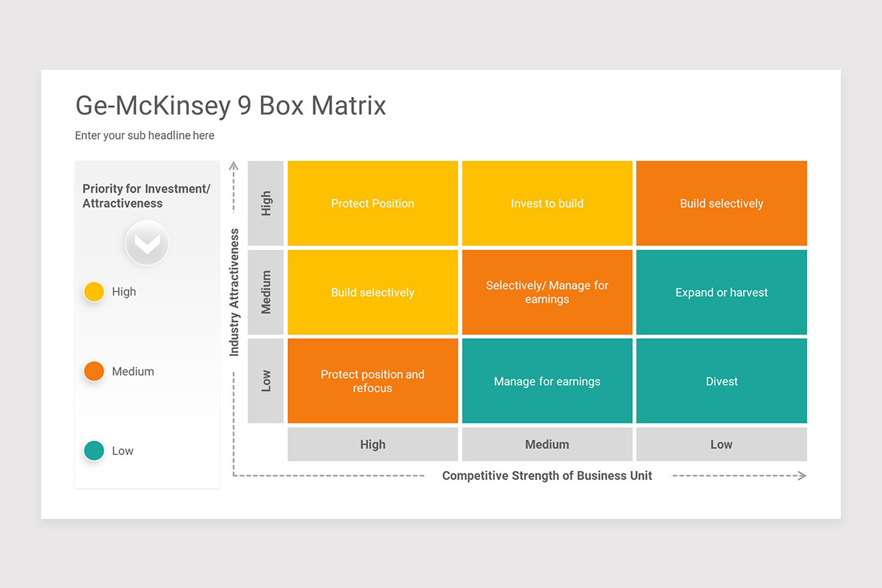Select the Medium row label on the left
Viewport: 882px width, 588px height.
point(266,292)
